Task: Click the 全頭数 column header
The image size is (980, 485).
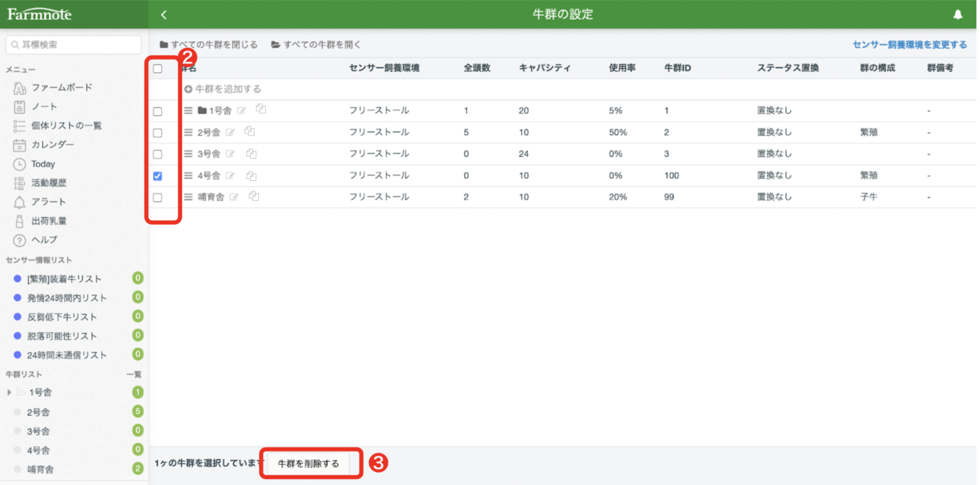Action: tap(477, 68)
